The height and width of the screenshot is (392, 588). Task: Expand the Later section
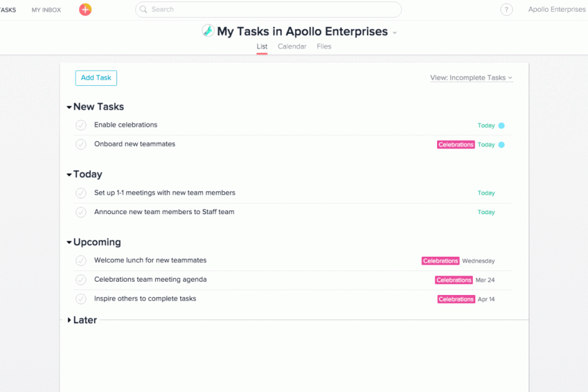click(69, 320)
